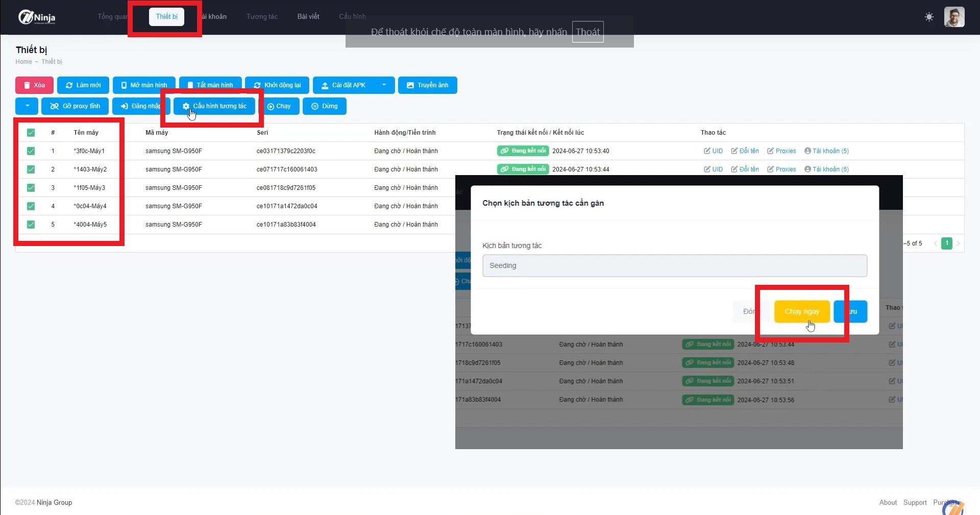Click Đổi tên for the *1403-Máy2 row
The width and height of the screenshot is (980, 515).
coord(745,169)
